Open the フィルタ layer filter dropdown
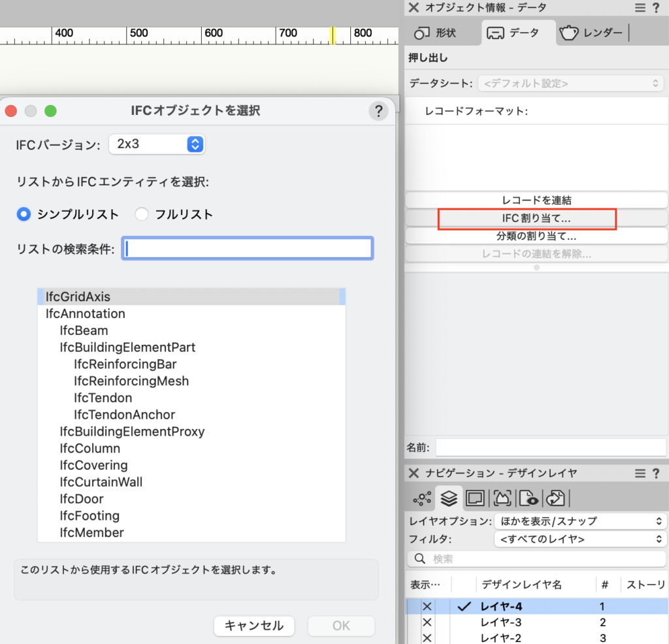 pyautogui.click(x=579, y=539)
